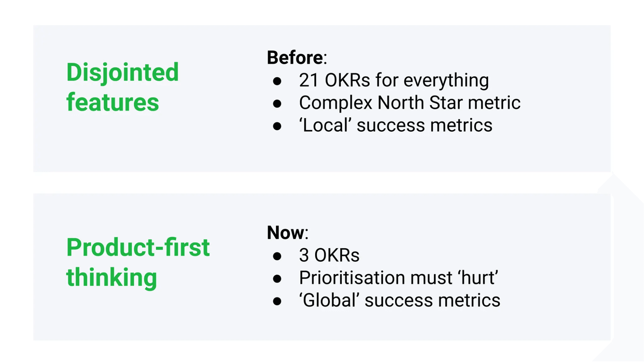Click the "Prioritisation must 'hurt'" line
Viewport: 644px width, 362px height.
(398, 278)
